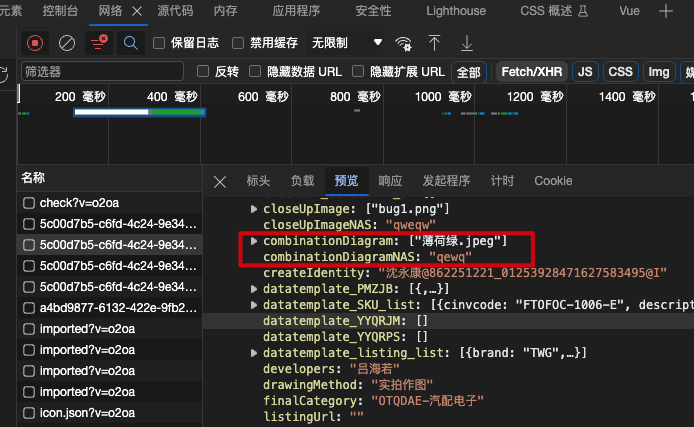The width and height of the screenshot is (694, 427).
Task: Open 计时 request tab
Action: click(502, 181)
